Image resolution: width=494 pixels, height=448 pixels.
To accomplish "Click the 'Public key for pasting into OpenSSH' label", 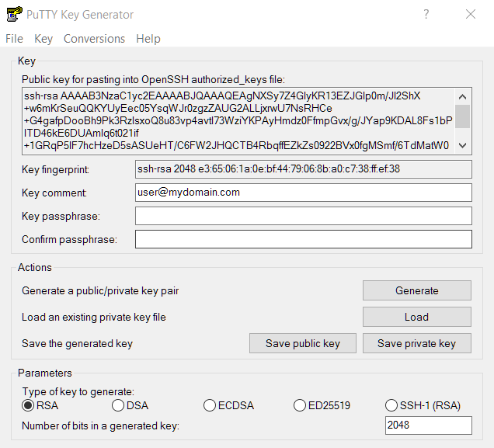I will [153, 79].
